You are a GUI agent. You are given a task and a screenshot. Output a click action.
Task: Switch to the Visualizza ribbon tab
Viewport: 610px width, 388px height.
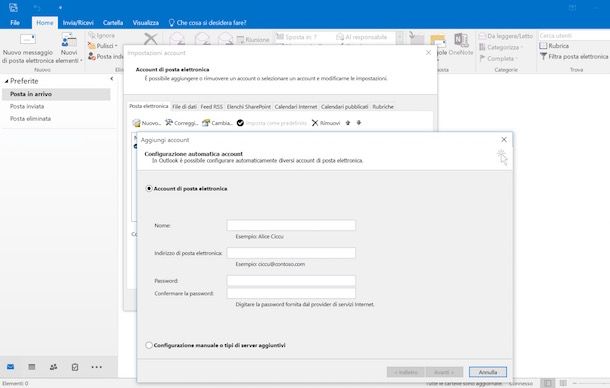145,23
